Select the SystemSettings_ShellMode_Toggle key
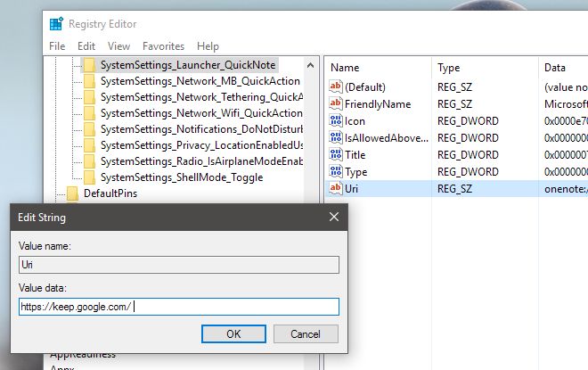 tap(182, 177)
